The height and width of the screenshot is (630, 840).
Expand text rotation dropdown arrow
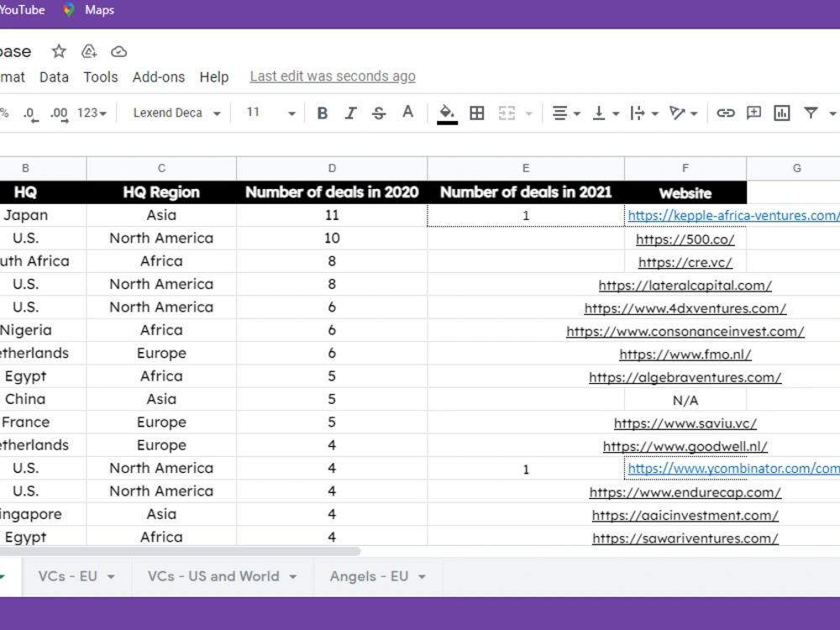(x=694, y=113)
